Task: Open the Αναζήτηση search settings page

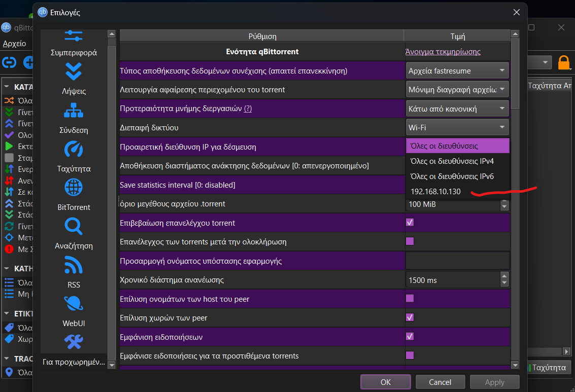Action: click(74, 234)
